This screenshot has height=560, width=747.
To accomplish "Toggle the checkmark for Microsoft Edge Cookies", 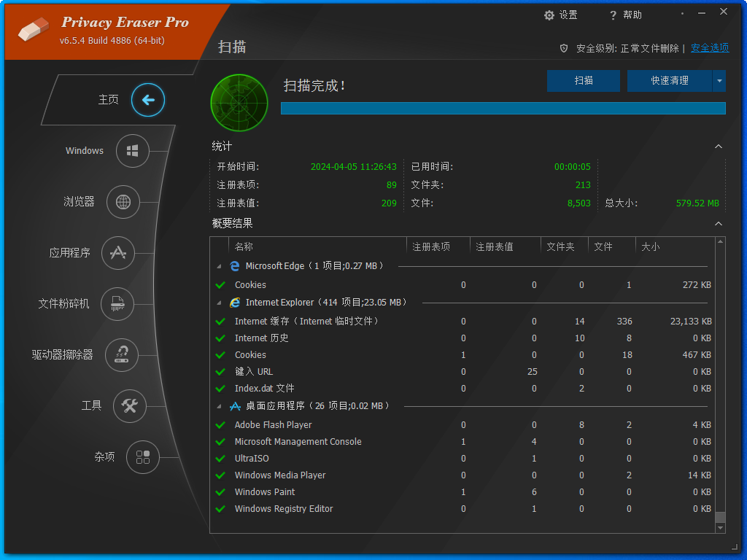I will coord(220,284).
